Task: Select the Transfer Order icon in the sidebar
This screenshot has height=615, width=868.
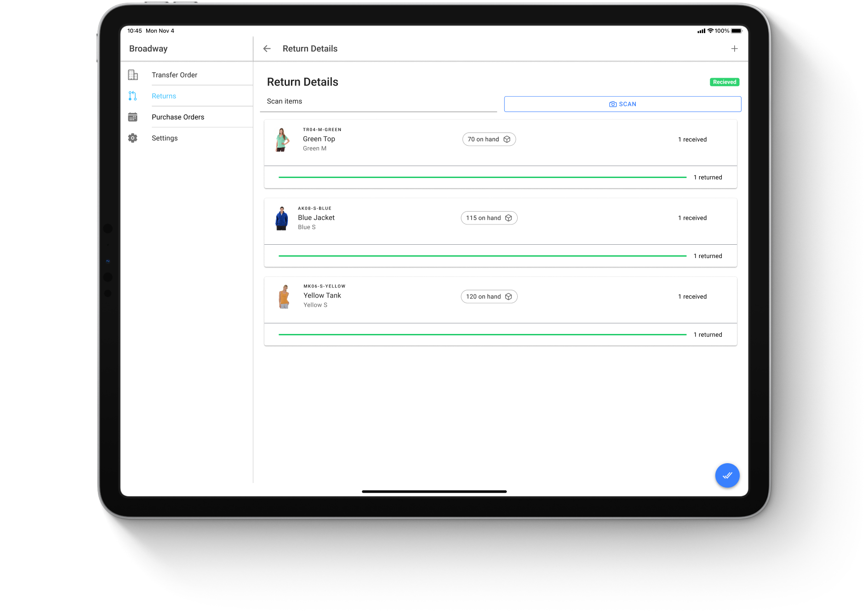Action: click(133, 74)
